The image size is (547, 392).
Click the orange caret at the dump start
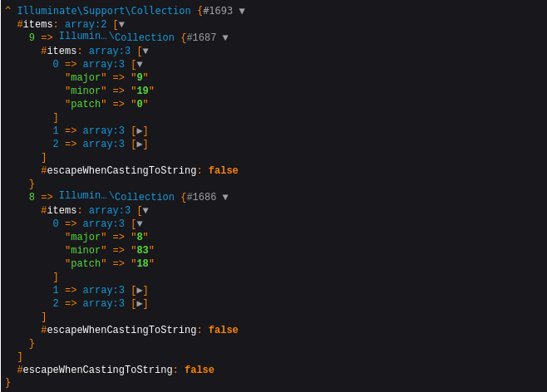[7, 11]
